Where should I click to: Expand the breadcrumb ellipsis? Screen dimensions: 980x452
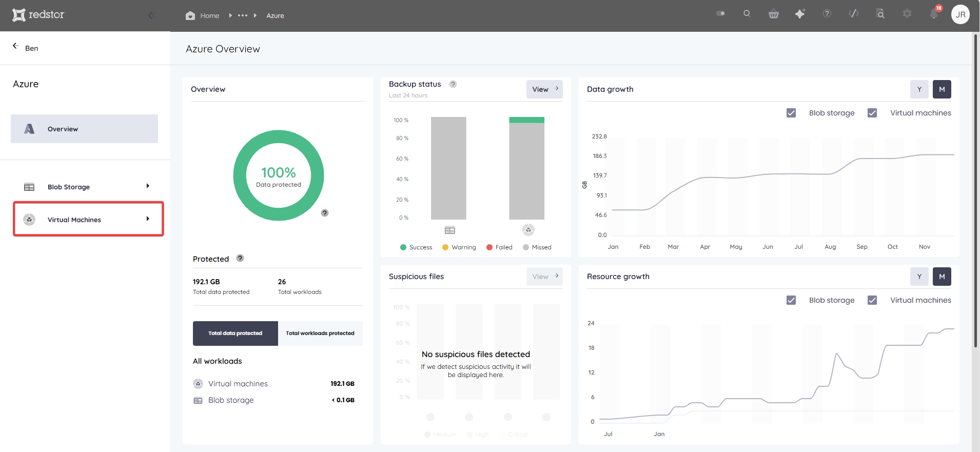tap(243, 15)
